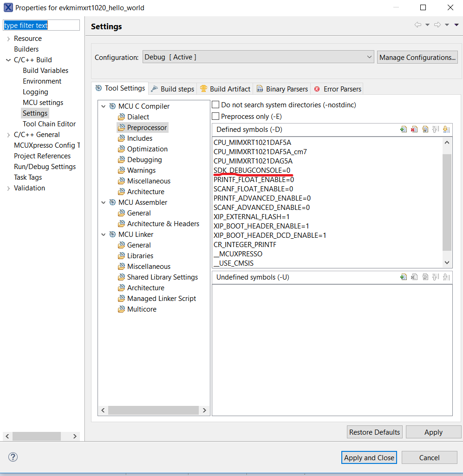Click Edit icon for Defined symbols

coord(425,130)
